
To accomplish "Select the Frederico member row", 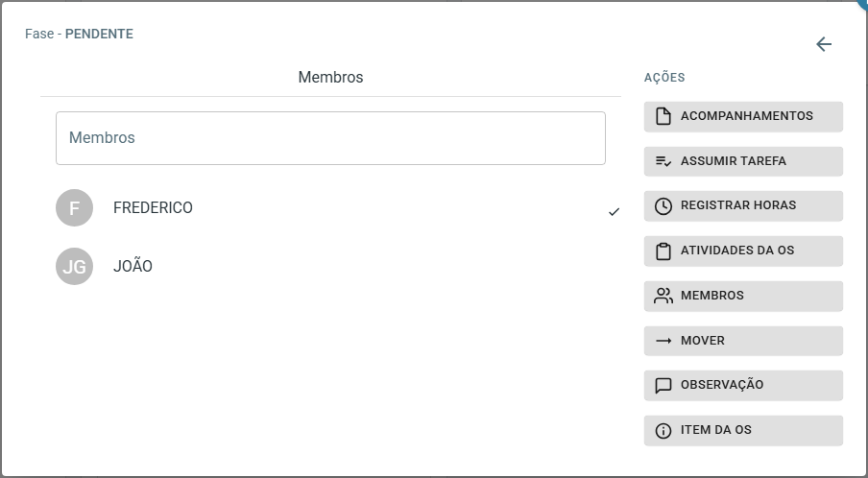I will click(338, 208).
